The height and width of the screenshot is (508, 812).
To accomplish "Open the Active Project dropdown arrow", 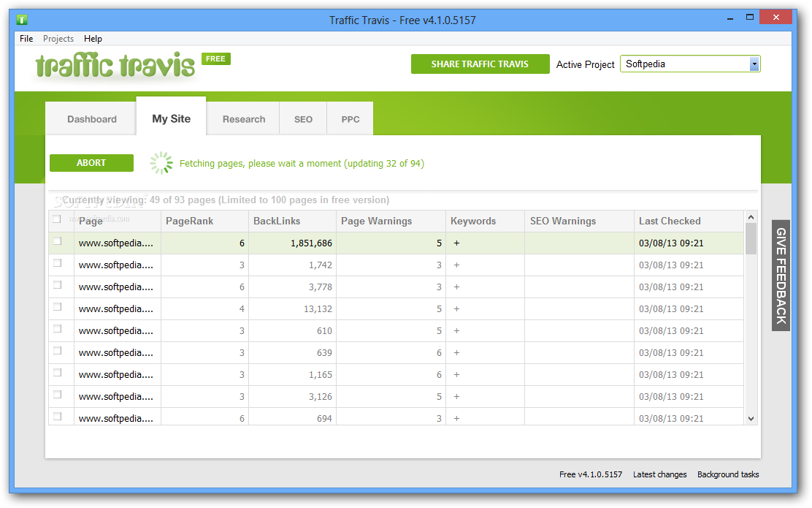I will 754,64.
